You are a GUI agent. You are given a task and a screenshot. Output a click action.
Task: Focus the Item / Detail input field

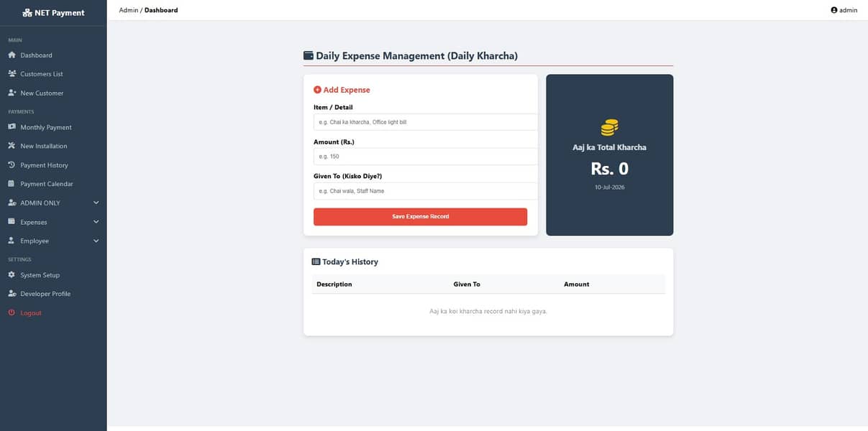pos(426,122)
